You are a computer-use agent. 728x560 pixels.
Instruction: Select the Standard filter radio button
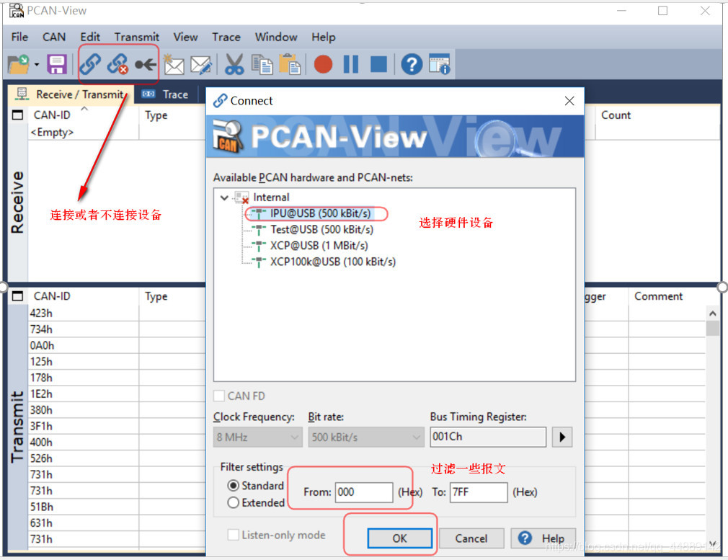click(233, 486)
